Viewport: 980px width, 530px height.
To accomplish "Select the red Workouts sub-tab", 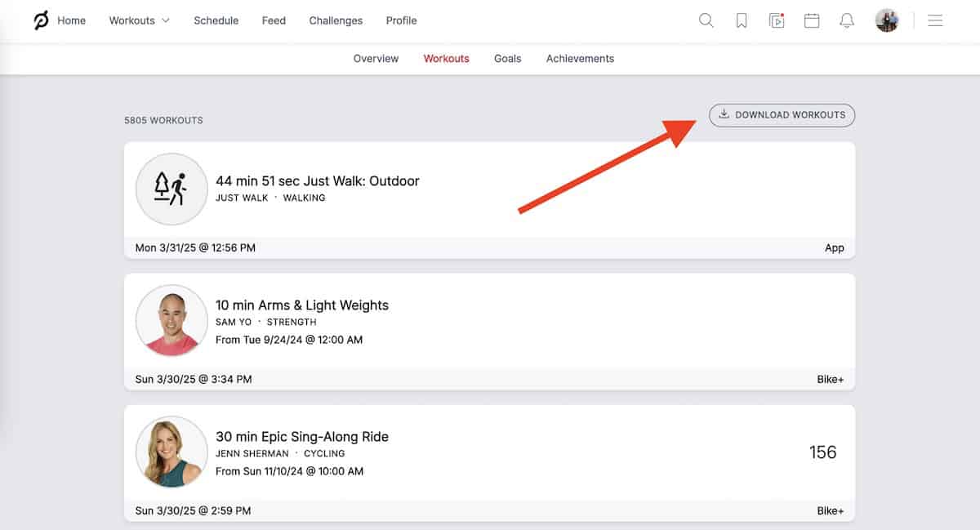I will [446, 59].
